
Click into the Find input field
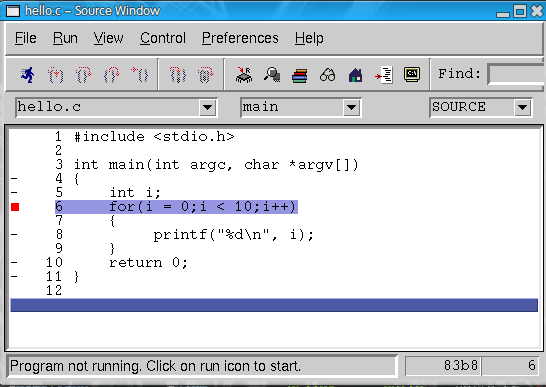(x=516, y=74)
